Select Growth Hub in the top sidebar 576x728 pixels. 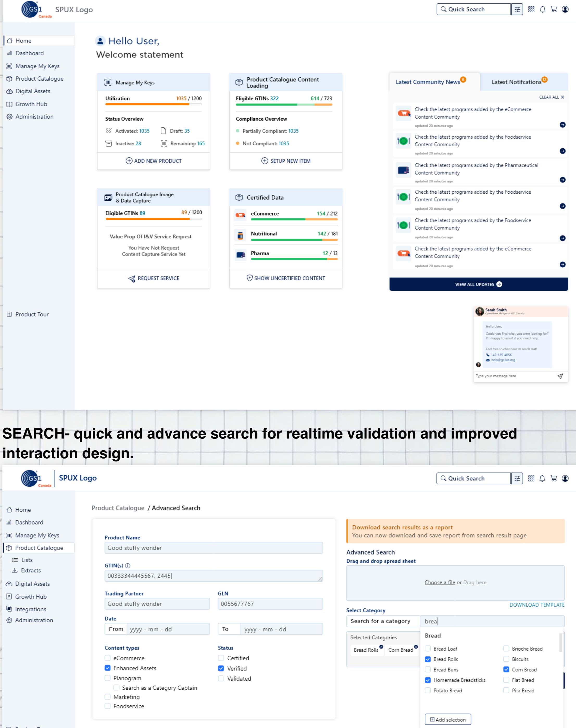[31, 104]
